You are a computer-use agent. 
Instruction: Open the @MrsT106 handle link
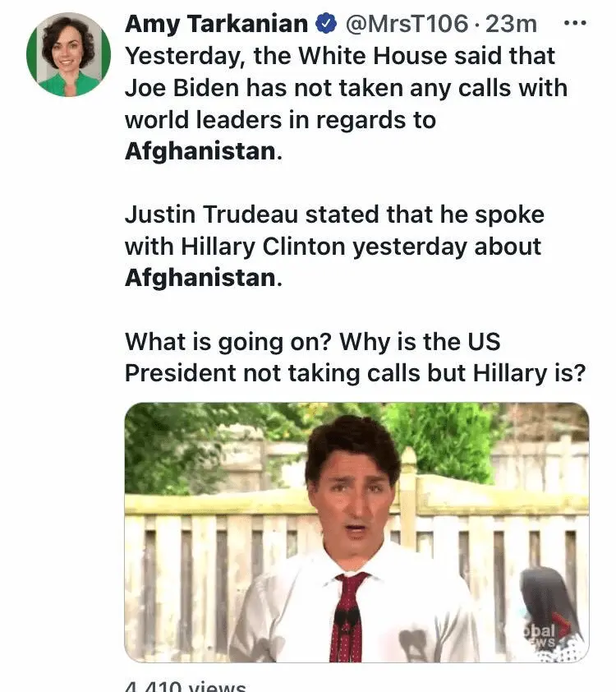406,24
